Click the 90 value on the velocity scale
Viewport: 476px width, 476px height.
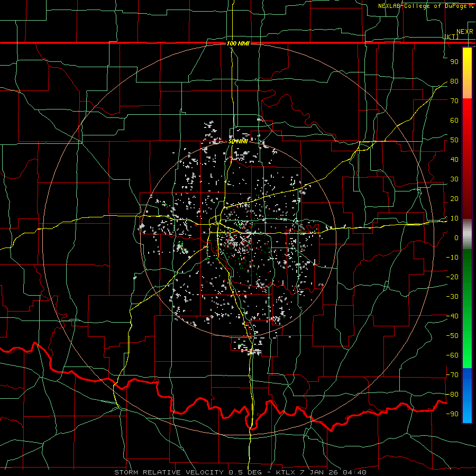(x=454, y=62)
